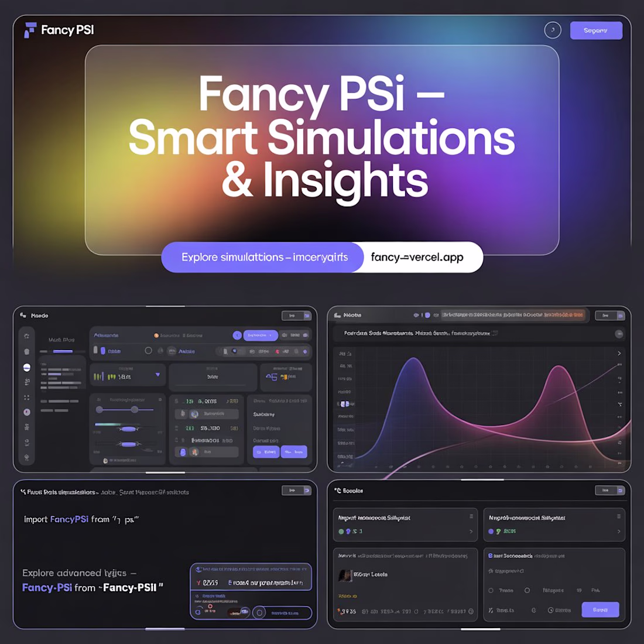Screen dimensions: 644x644
Task: Click the blue FancyPSi word in import line
Action: coord(69,519)
